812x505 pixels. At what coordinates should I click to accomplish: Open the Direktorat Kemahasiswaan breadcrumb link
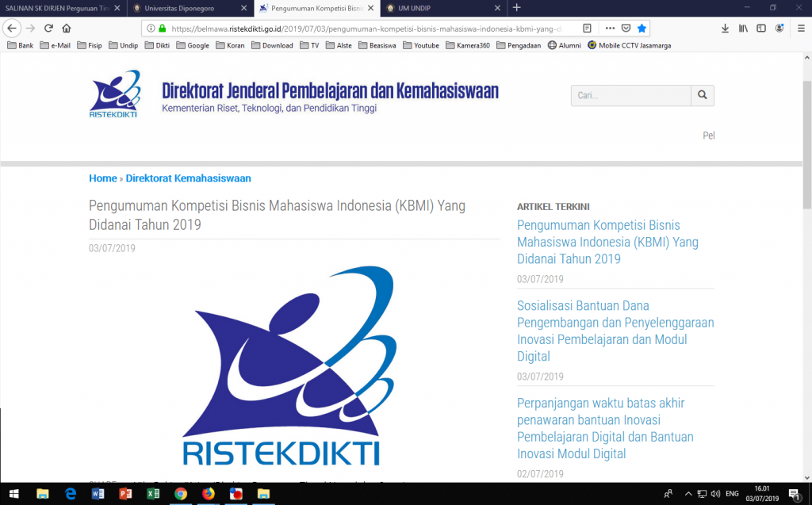[x=188, y=178]
